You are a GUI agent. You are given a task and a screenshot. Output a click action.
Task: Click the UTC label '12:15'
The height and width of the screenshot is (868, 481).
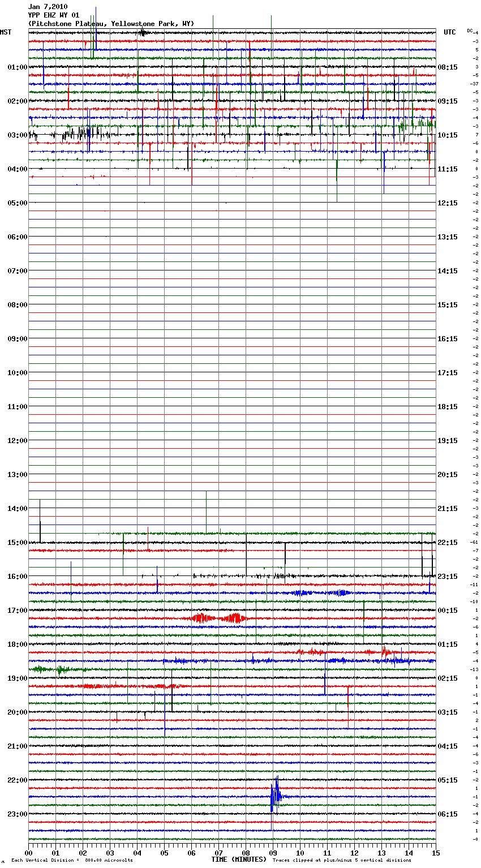click(x=448, y=203)
